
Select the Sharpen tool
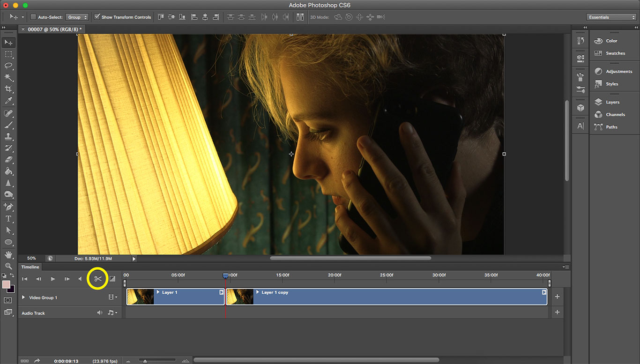8,183
